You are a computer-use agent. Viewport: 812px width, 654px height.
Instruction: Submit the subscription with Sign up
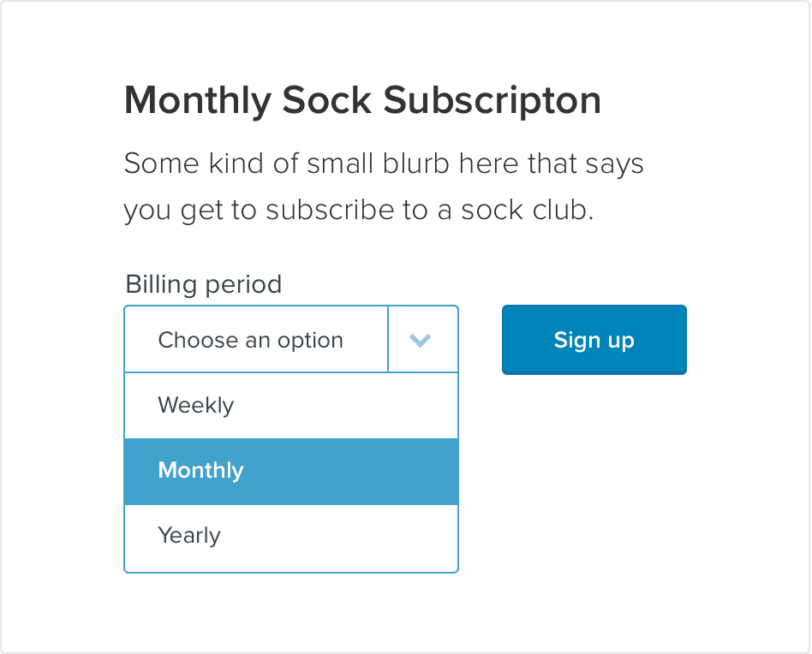(x=594, y=340)
